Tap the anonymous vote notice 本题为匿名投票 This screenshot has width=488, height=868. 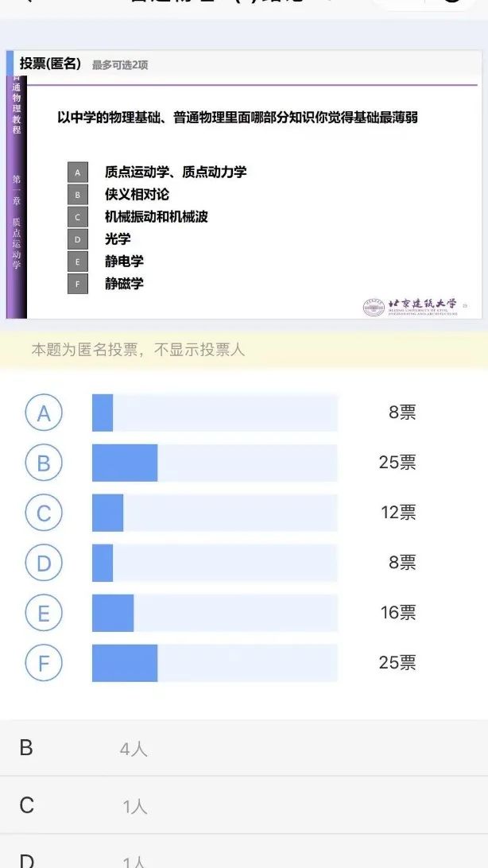coord(138,350)
